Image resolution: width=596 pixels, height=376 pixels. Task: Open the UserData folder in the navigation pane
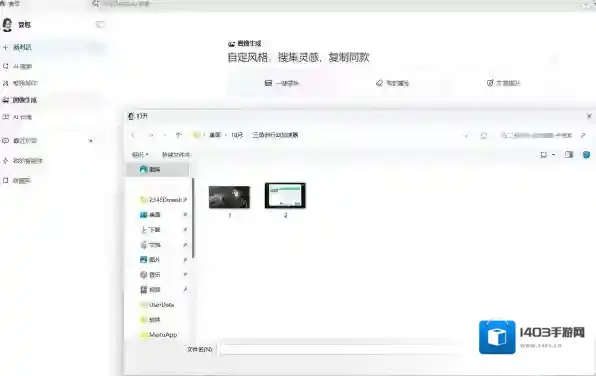tap(157, 305)
